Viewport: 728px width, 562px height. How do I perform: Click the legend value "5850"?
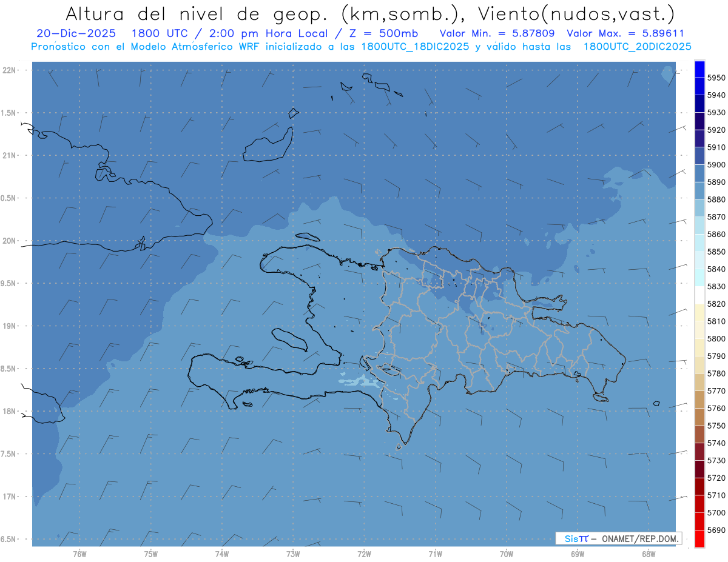click(716, 252)
